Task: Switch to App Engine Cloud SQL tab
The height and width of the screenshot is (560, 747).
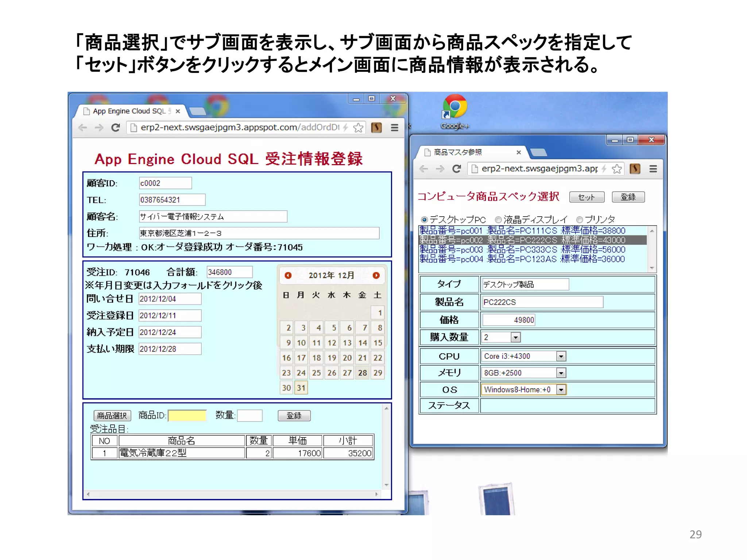Action: (x=129, y=111)
